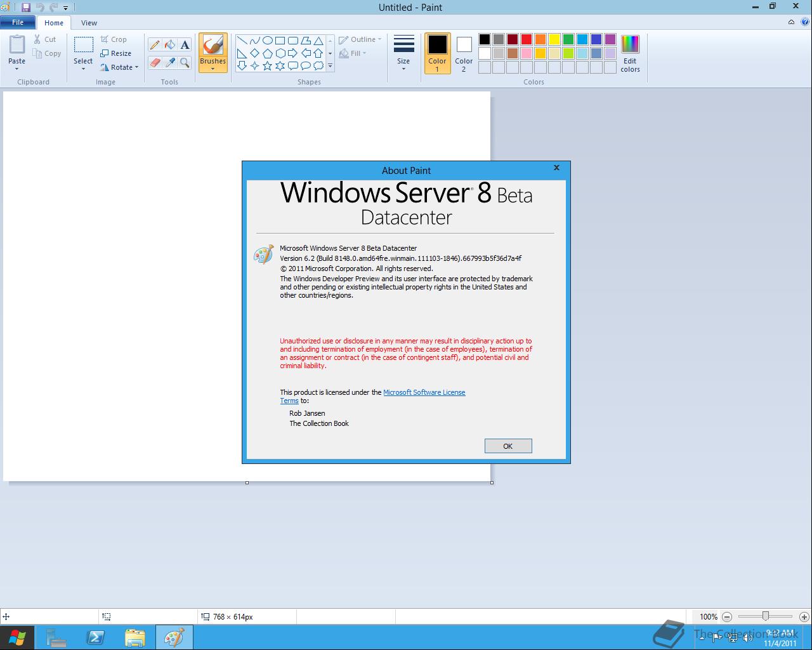Viewport: 812px width, 650px height.
Task: Pick the yellow color swatch
Action: (x=554, y=39)
